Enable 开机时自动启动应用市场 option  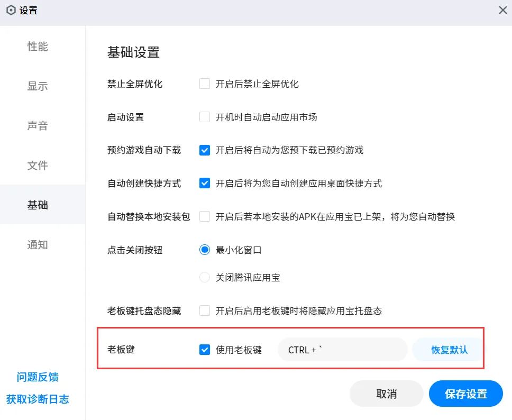pos(205,117)
